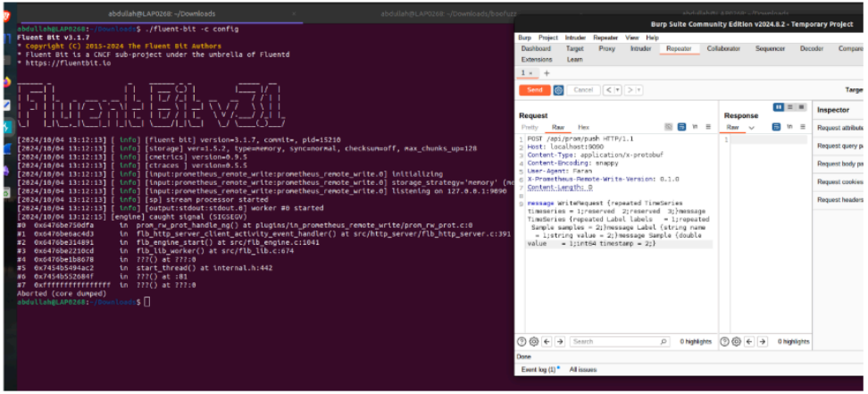The width and height of the screenshot is (868, 394).
Task: Open the Learn tab
Action: pos(574,59)
